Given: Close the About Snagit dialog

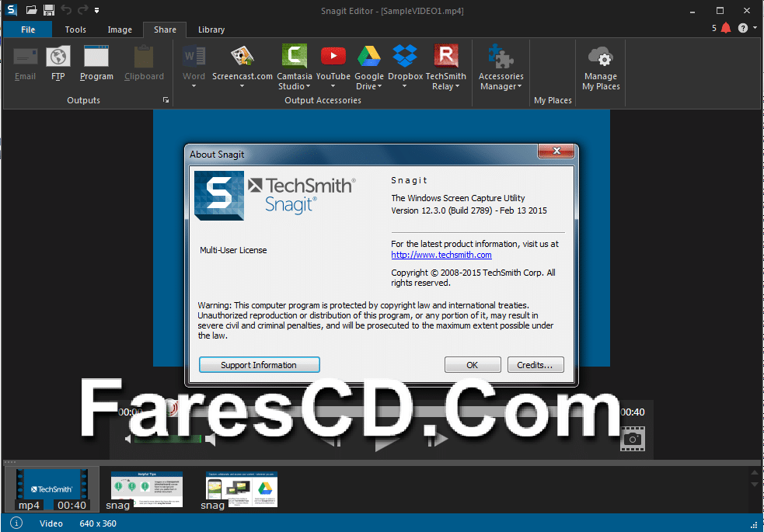Looking at the screenshot, I should pos(556,151).
